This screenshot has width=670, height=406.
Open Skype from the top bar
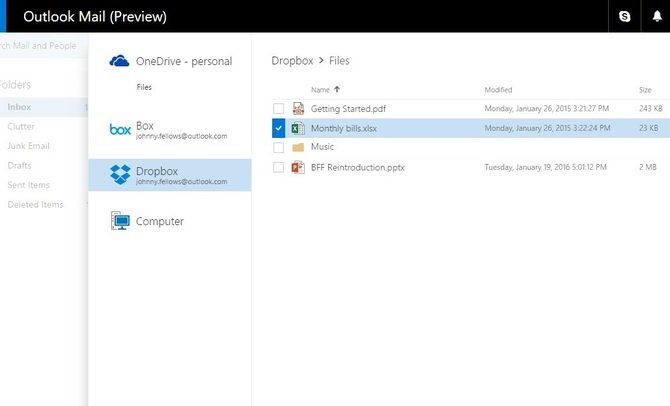pyautogui.click(x=625, y=17)
